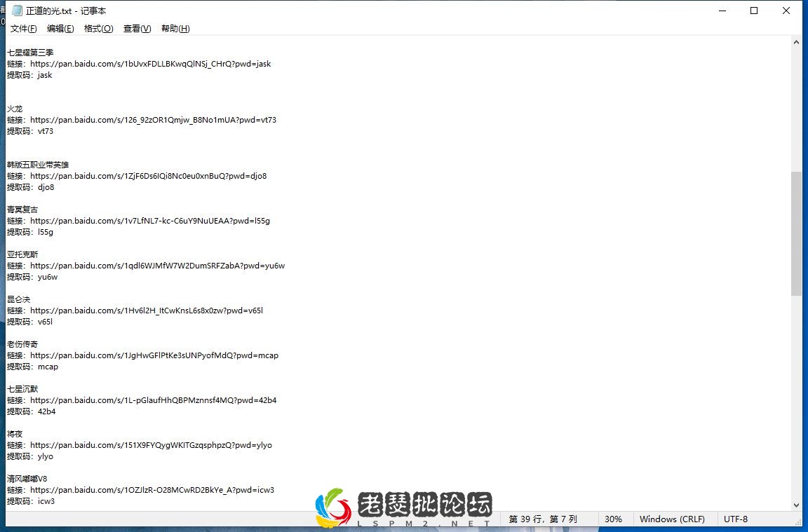Click the Notepad icon in title bar
This screenshot has width=808, height=532.
17,11
